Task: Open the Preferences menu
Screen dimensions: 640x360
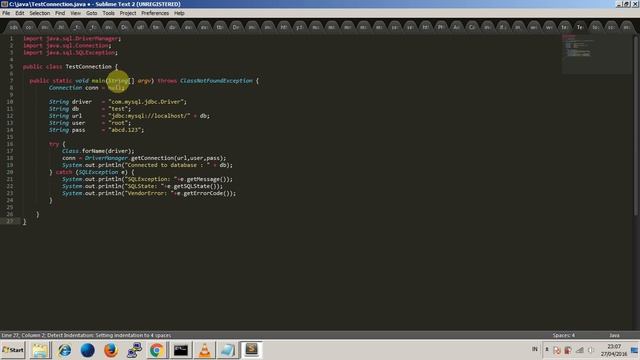Action: (x=155, y=13)
